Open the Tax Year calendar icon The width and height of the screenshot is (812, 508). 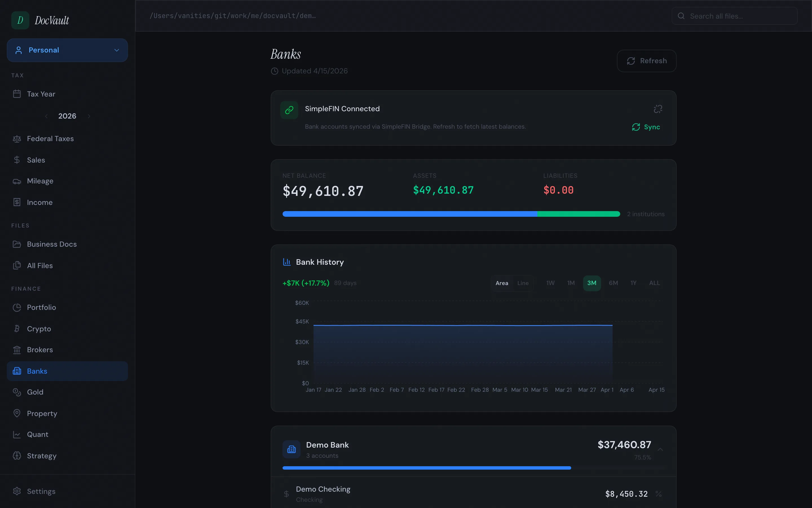tap(17, 94)
